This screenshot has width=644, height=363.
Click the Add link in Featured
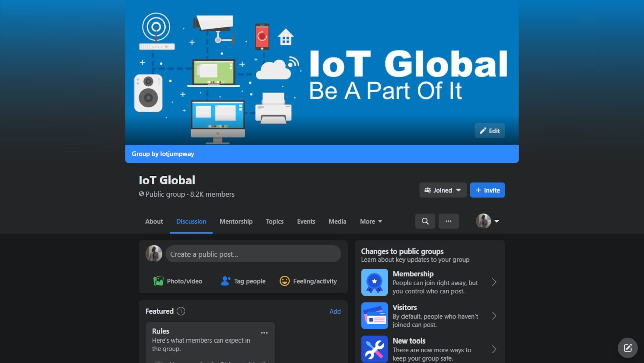tap(335, 311)
